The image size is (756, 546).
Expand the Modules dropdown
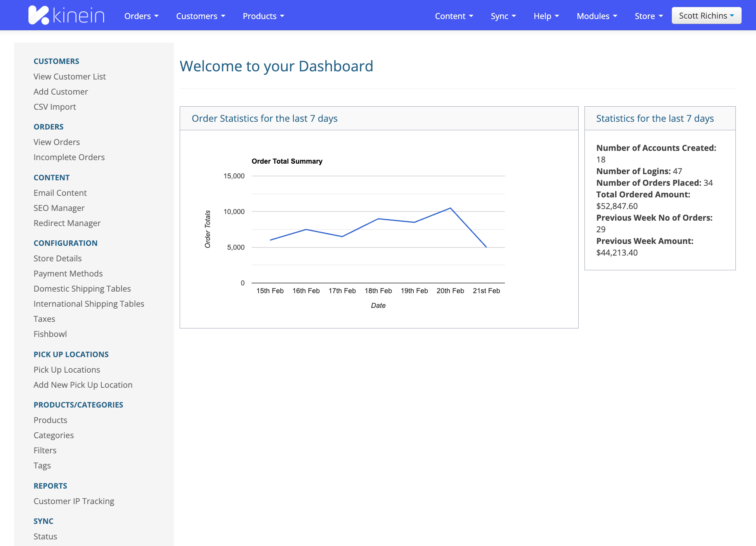pos(596,16)
